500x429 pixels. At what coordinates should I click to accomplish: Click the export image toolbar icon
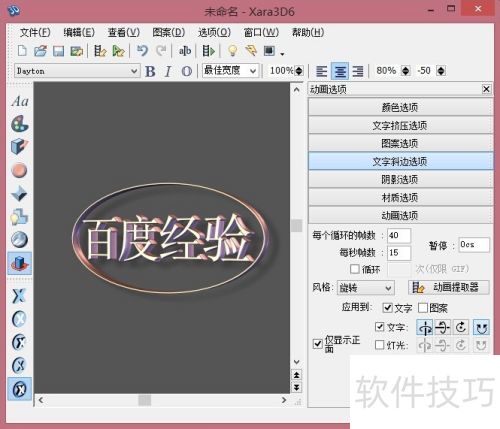point(77,51)
